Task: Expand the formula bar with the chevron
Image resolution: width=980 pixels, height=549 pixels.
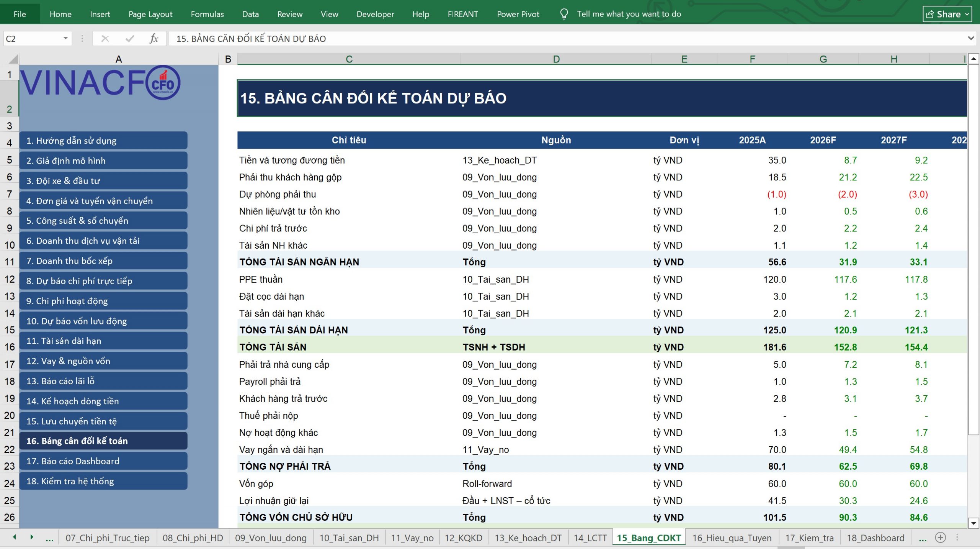Action: [x=971, y=38]
